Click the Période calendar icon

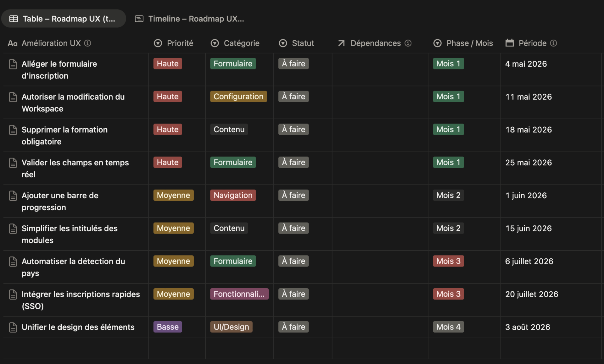click(x=510, y=43)
